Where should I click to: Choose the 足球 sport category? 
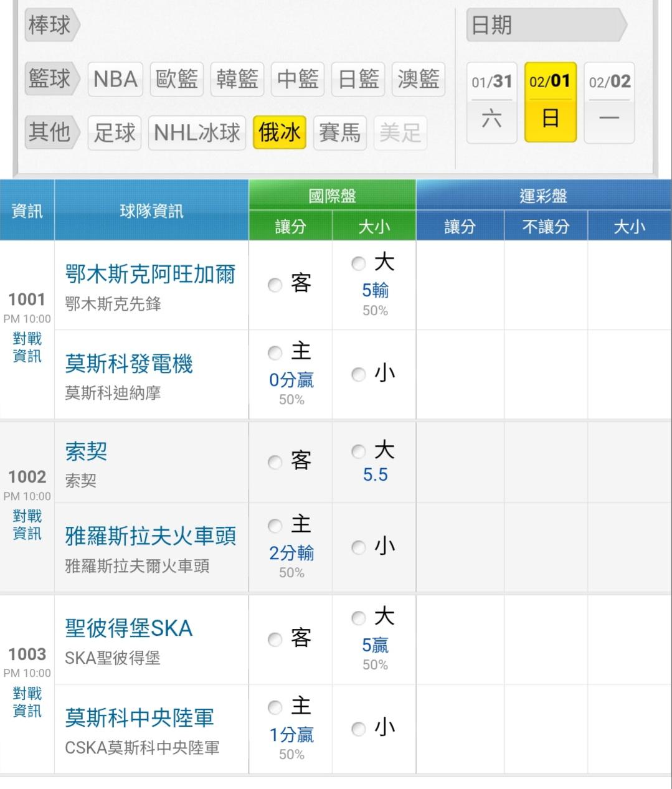pos(115,132)
